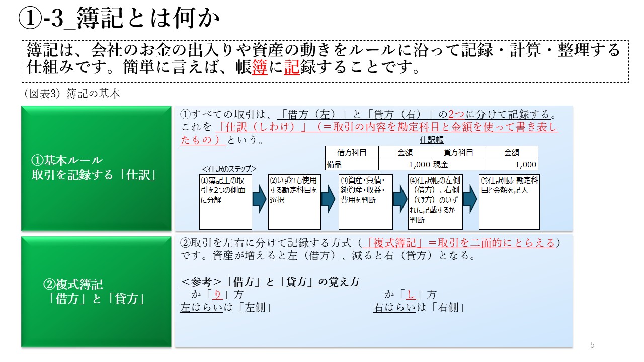
Task: Click the slide title ①-3_簿記とは何か
Action: point(119,19)
